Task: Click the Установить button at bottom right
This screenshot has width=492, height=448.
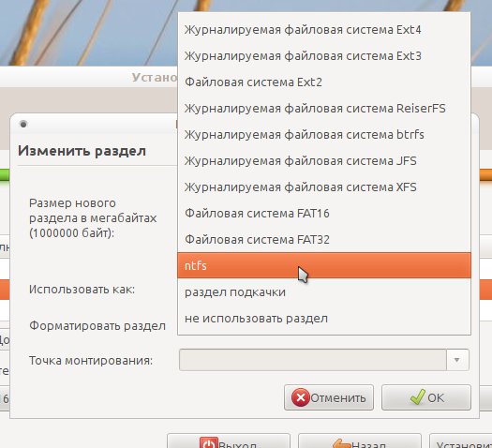Action: tap(461, 441)
